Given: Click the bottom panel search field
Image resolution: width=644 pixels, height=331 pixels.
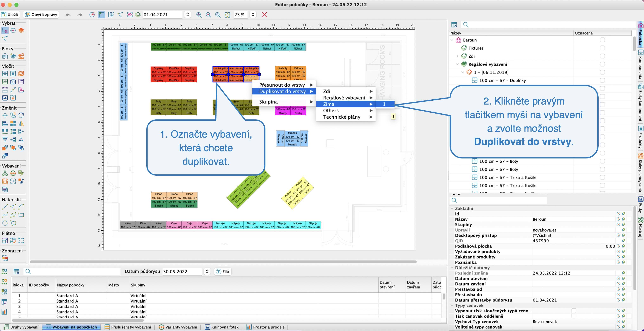Looking at the screenshot, I should coord(72,271).
